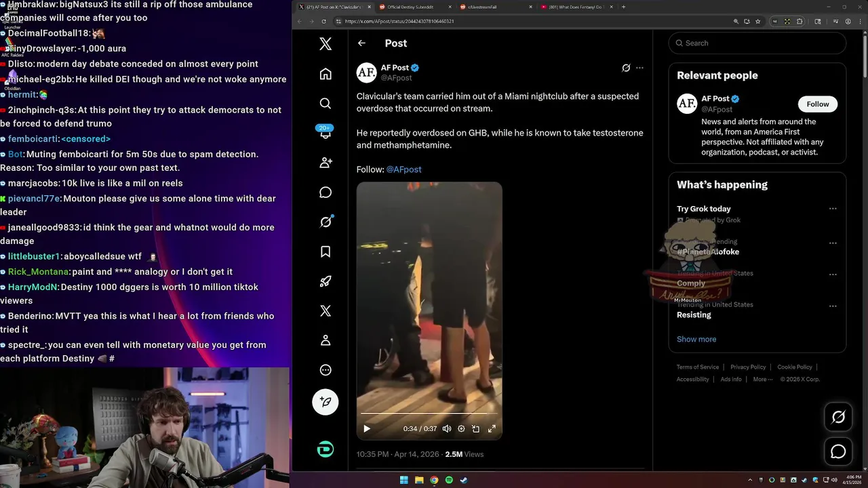Open Grok icon in the X sidebar
868x488 pixels.
click(325, 222)
